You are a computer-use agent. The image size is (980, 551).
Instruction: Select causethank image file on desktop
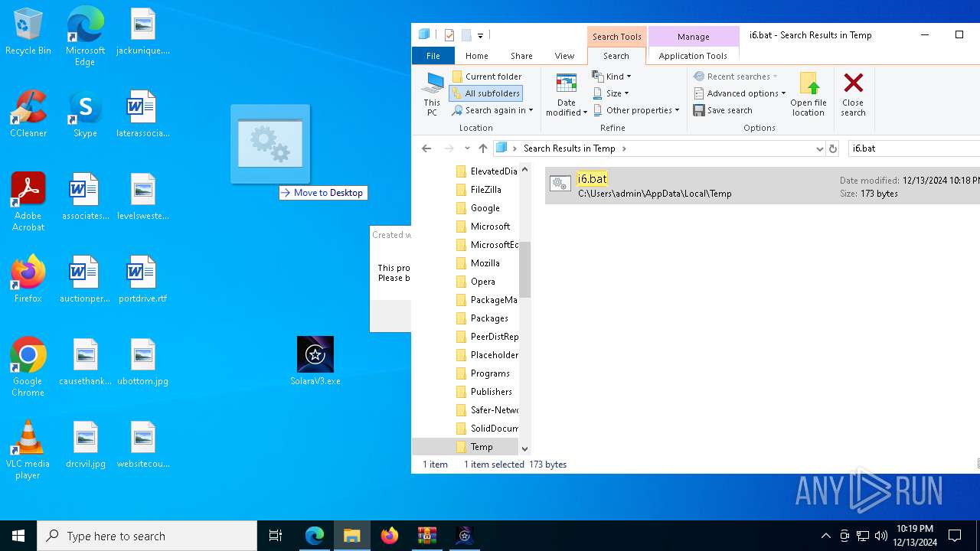[x=85, y=363]
